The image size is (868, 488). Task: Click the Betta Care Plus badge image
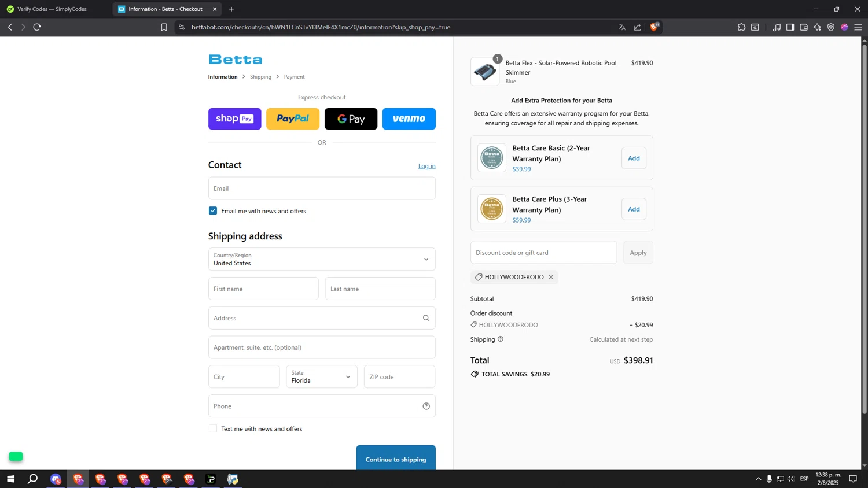point(492,209)
